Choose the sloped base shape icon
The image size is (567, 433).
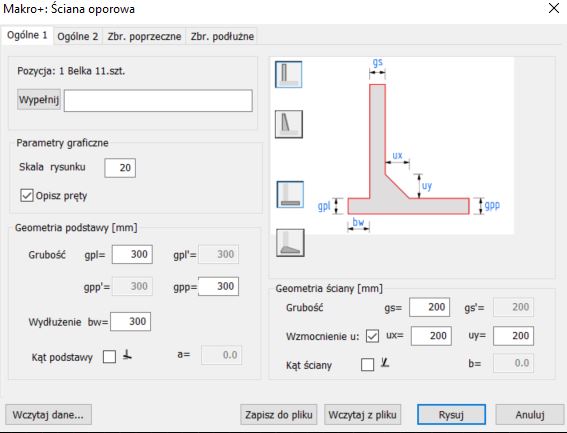pyautogui.click(x=290, y=242)
